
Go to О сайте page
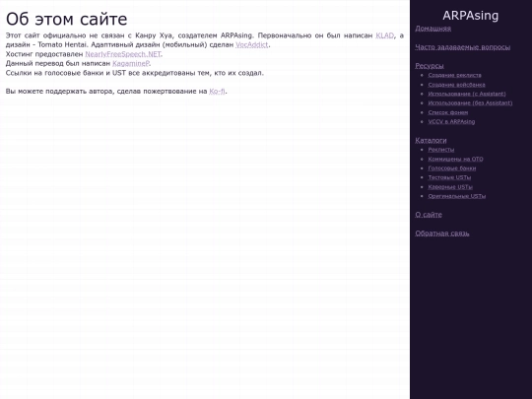click(x=429, y=215)
